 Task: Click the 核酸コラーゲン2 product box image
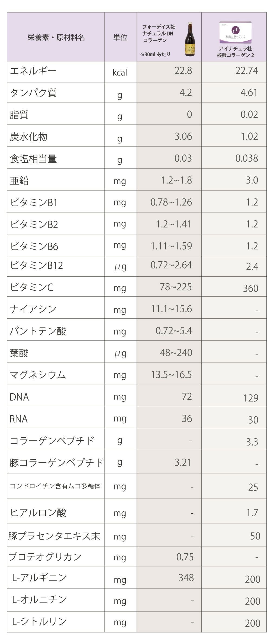(x=235, y=32)
